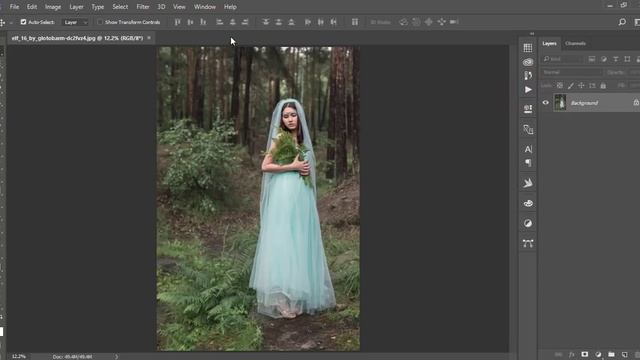Click 3D video camera icon

[x=454, y=22]
